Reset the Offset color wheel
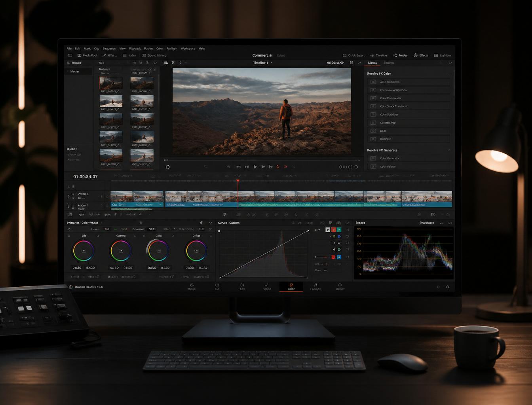The width and height of the screenshot is (532, 405). click(x=211, y=236)
